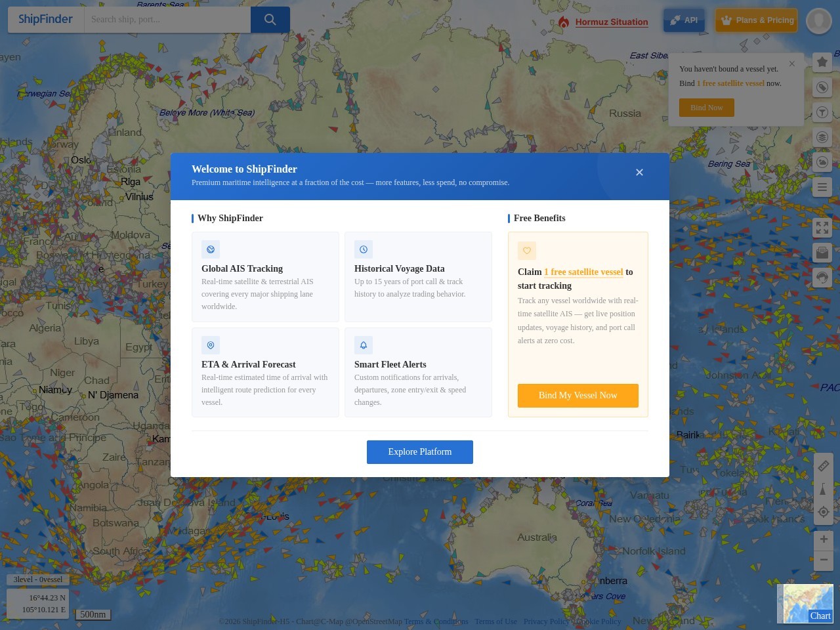Click the flame icon beside Hormuz Situation
The image size is (840, 630).
click(564, 22)
